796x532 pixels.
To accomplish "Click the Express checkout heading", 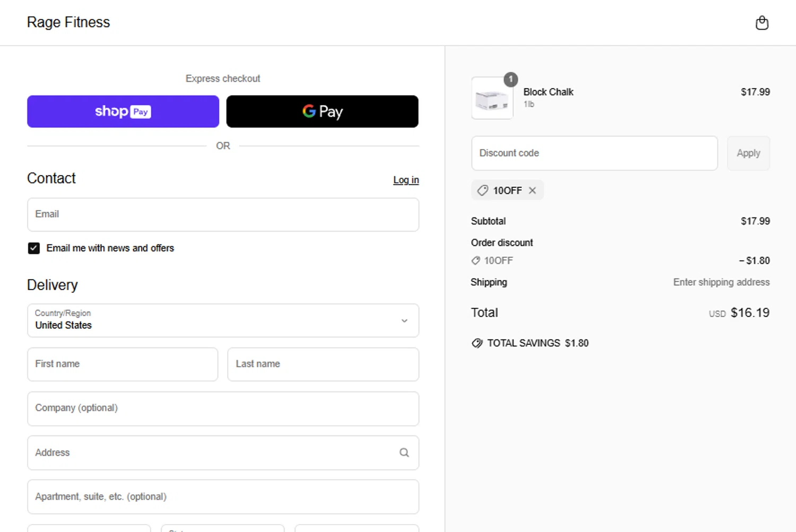I will pyautogui.click(x=223, y=79).
